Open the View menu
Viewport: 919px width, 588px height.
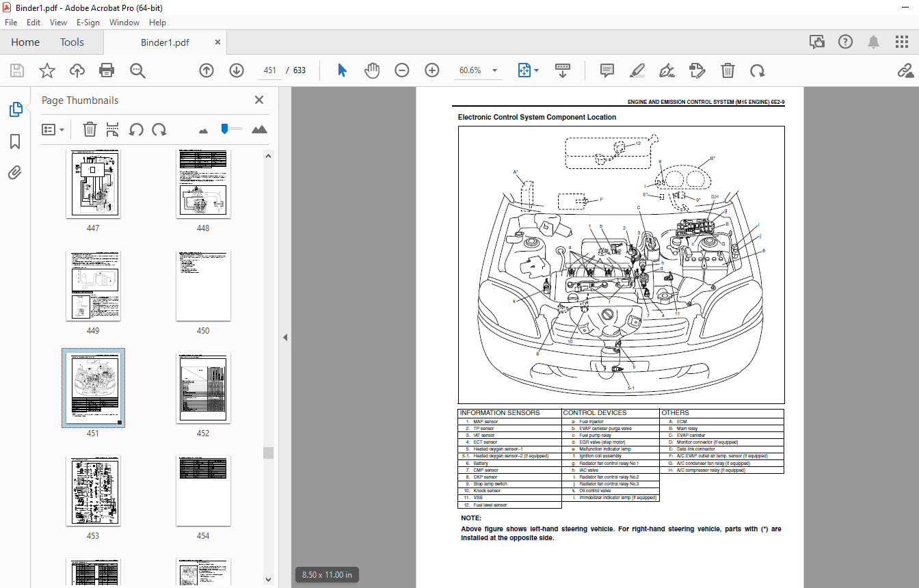pyautogui.click(x=58, y=22)
